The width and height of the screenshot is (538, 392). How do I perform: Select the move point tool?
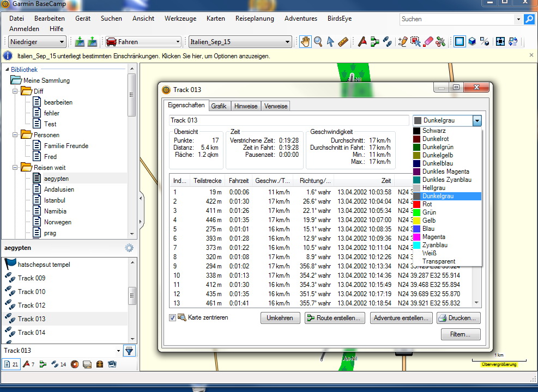415,42
